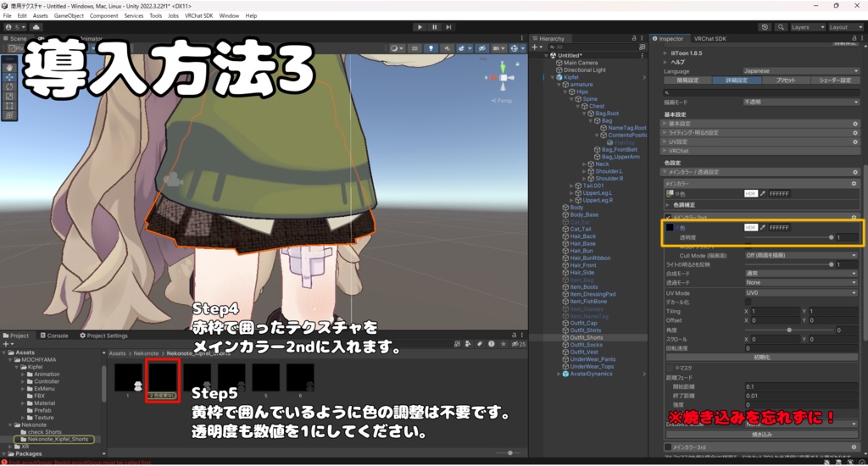Viewport: 868px width, 466px height.
Task: Open the Undo History icon
Action: tap(765, 27)
